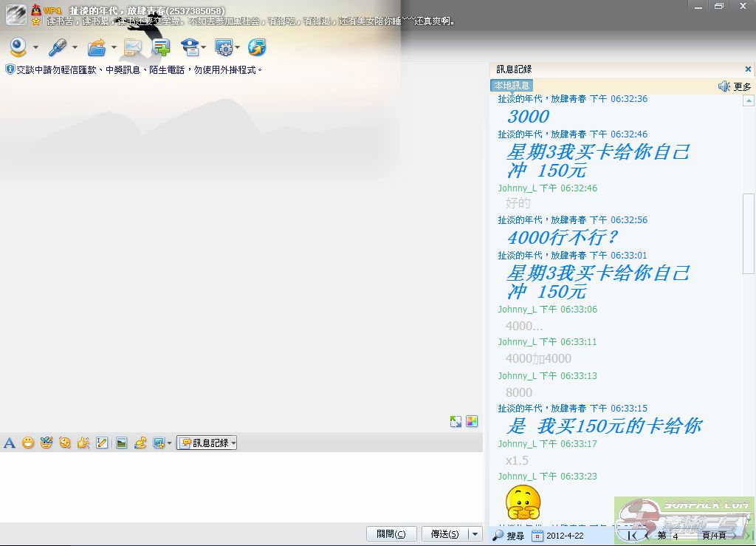Expand the screenshot tool dropdown arrow
The width and height of the screenshot is (756, 546).
pyautogui.click(x=170, y=443)
